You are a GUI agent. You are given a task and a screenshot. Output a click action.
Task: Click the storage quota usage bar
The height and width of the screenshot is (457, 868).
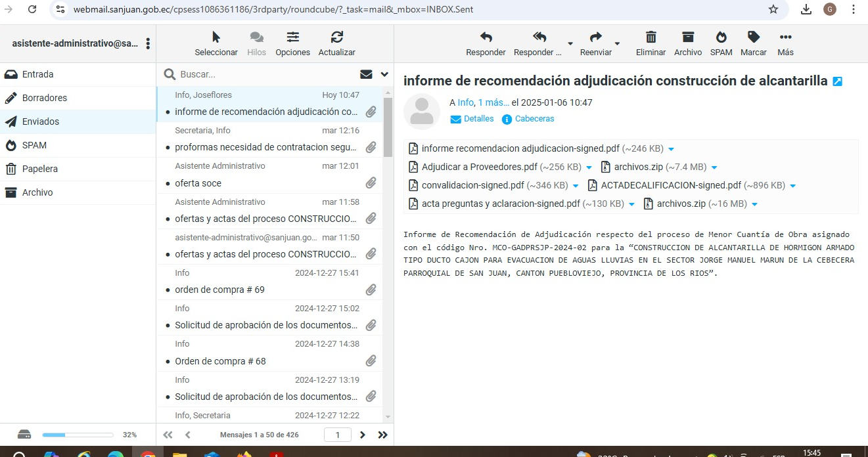coord(78,435)
